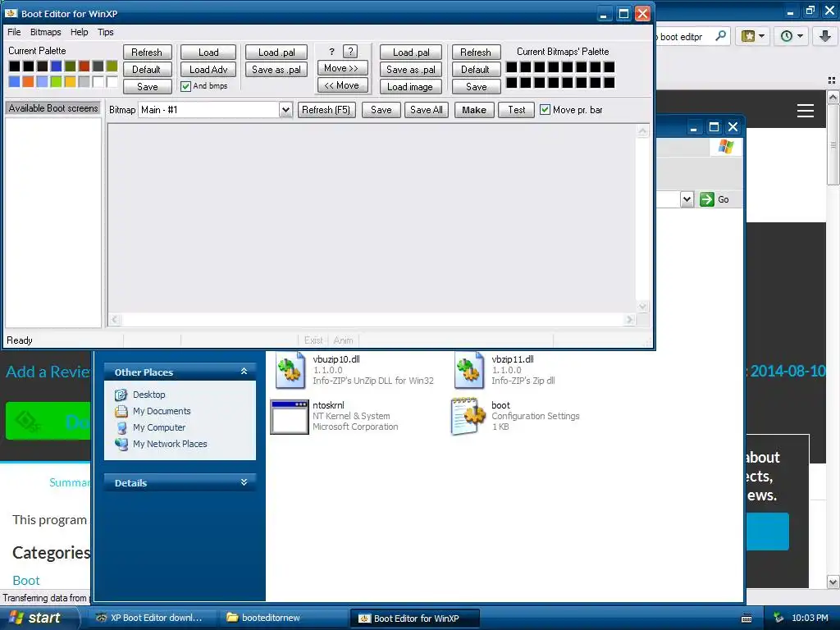Screen dimensions: 840x630
Task: Open My Computer in Other Places
Action: click(159, 427)
